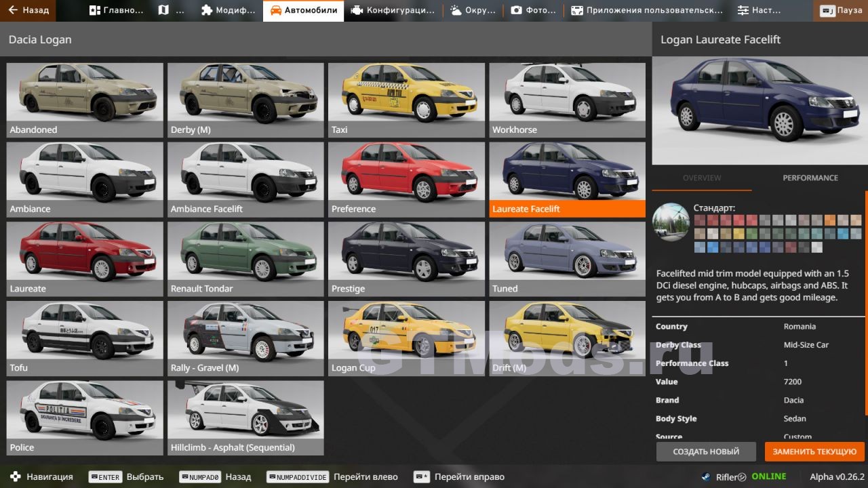Select Hillclimb - Asphalt (Sequential) configuration
The height and width of the screenshot is (488, 868).
click(245, 418)
